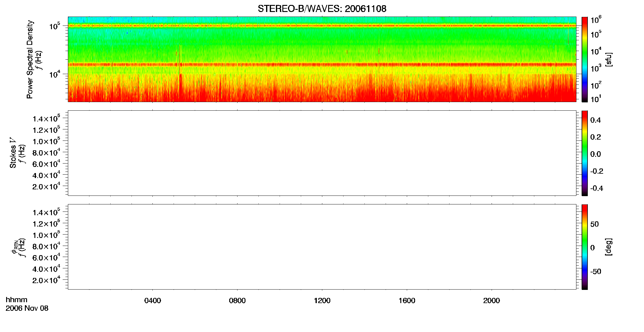This screenshot has width=644, height=332.
Task: Click the Power Spectral Density color bar
Action: (x=584, y=59)
